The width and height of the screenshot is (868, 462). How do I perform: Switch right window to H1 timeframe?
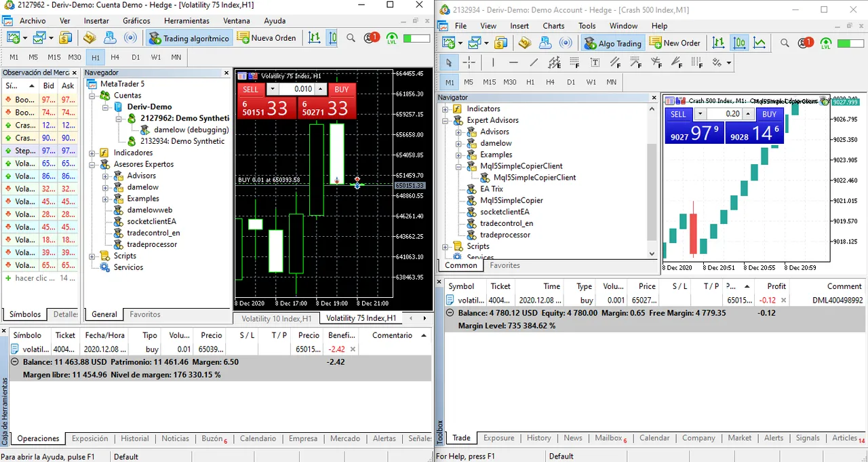pyautogui.click(x=530, y=82)
